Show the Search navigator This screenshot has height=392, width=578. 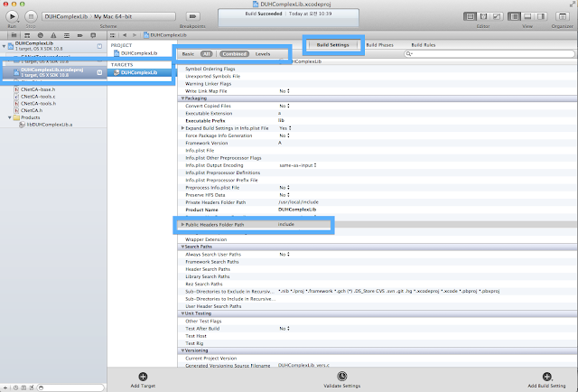[x=41, y=35]
